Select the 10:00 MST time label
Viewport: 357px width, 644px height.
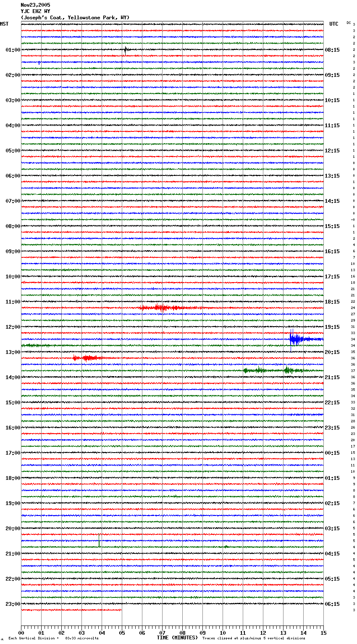pos(13,277)
